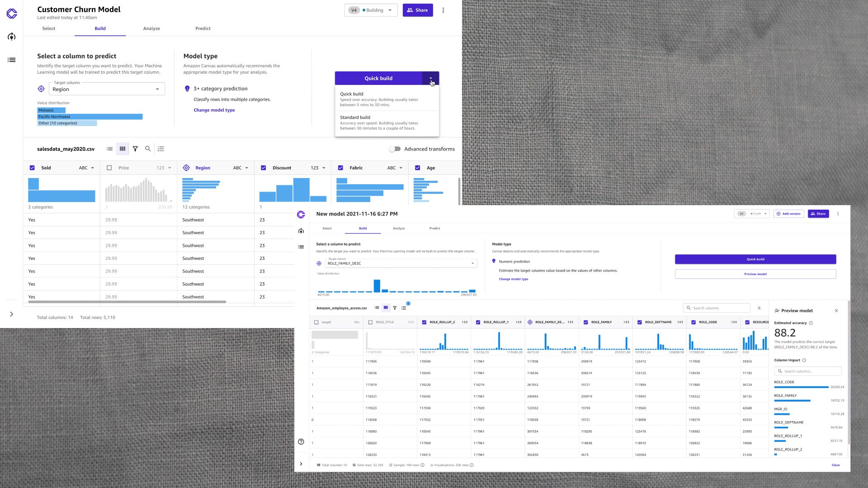868x488 pixels.
Task: Select the Datasets list icon in the sidebar
Action: tap(11, 60)
